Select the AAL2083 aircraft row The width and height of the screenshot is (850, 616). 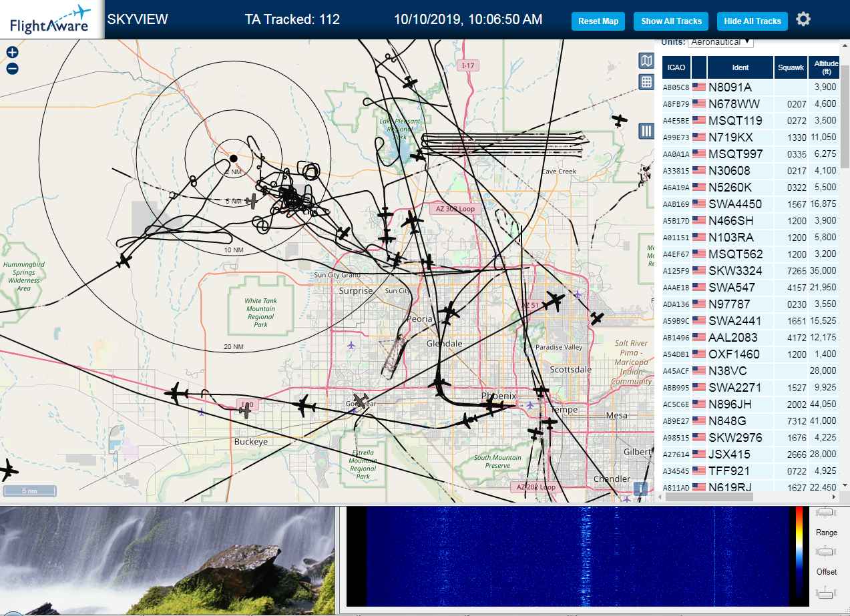[751, 337]
